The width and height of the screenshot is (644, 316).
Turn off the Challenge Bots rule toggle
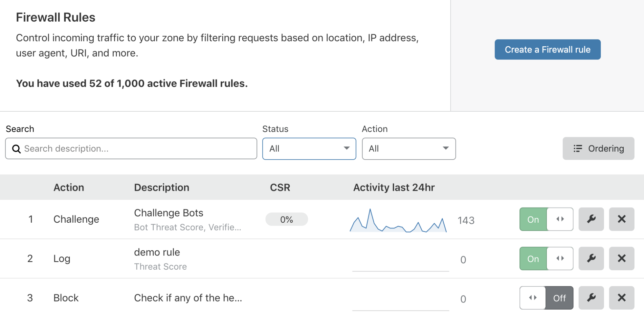pyautogui.click(x=546, y=219)
